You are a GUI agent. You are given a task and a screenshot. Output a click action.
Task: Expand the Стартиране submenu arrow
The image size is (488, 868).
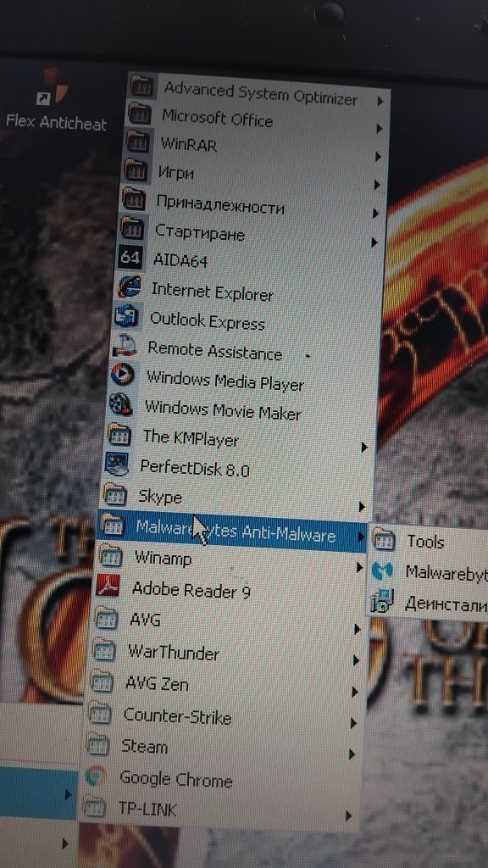[x=374, y=242]
